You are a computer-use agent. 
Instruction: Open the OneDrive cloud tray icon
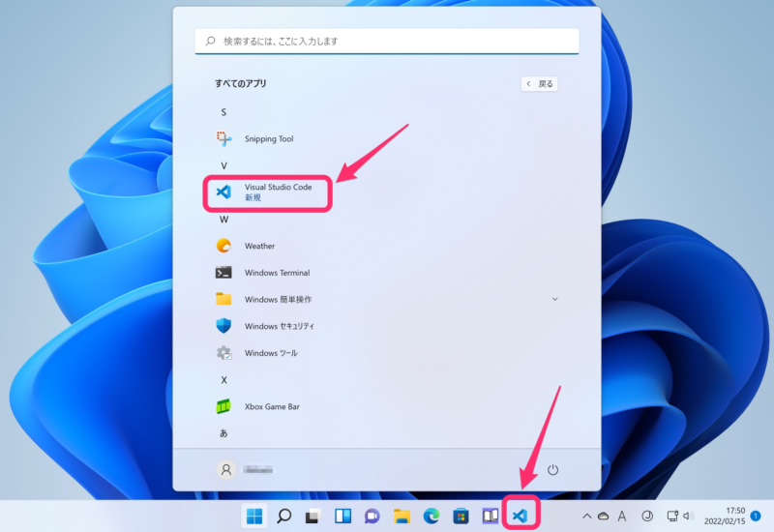click(603, 517)
